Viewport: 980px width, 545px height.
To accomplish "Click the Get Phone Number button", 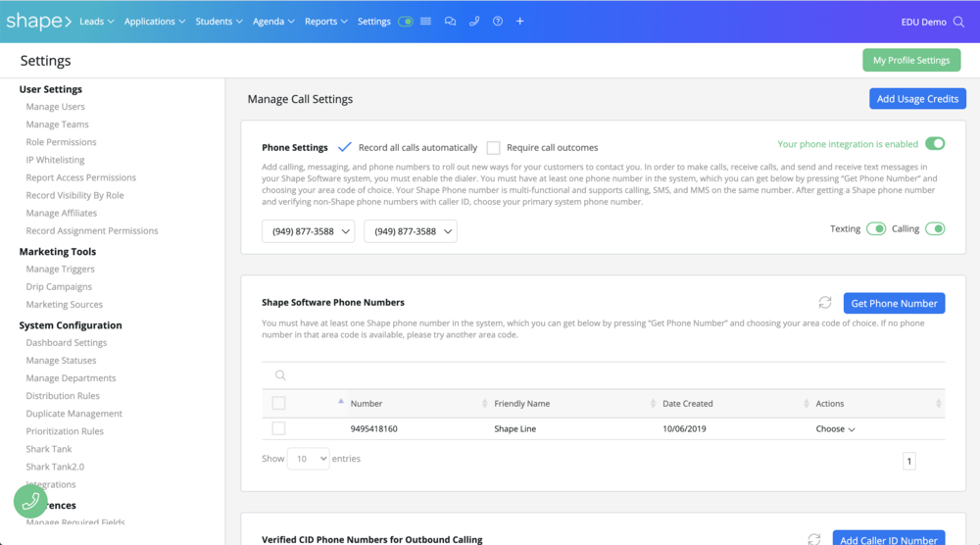I will 894,303.
